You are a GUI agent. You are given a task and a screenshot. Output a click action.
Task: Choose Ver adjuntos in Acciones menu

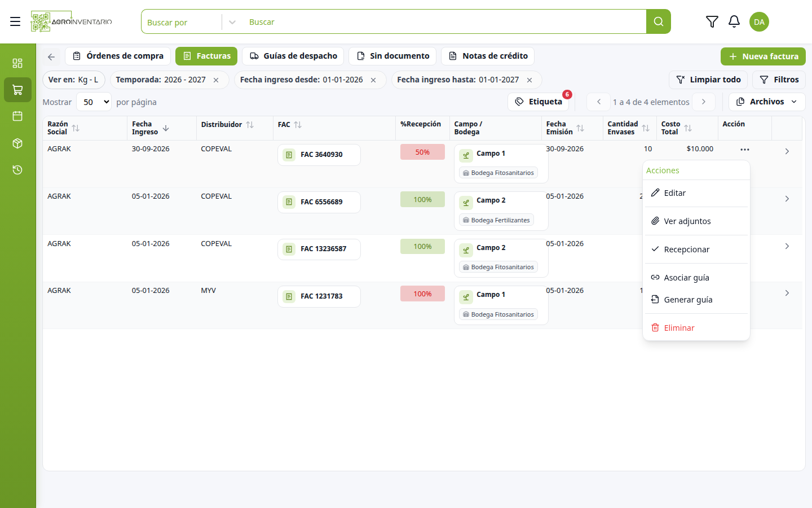pos(696,221)
